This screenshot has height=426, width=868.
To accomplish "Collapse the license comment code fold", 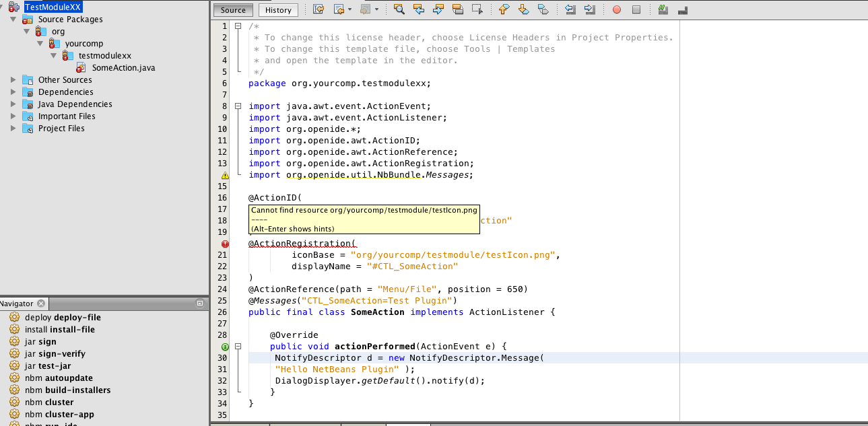I will coord(238,26).
